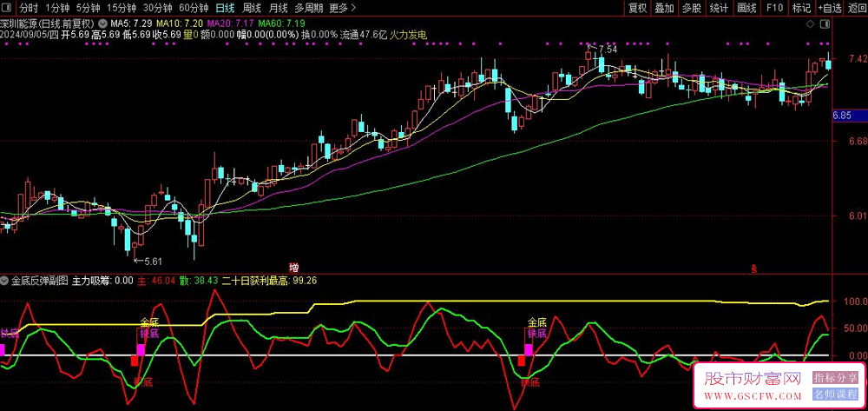Screen dimensions: 868x411
Task: Click the 7.54 high price marker
Action: [x=608, y=50]
